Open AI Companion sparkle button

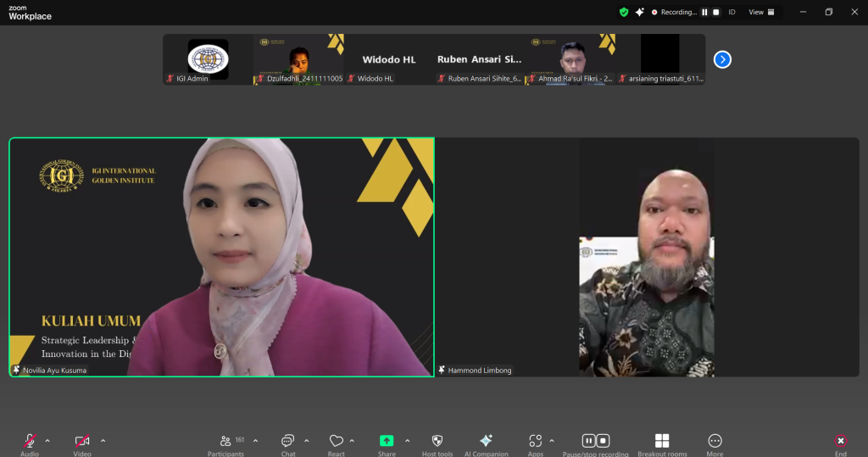tap(486, 445)
